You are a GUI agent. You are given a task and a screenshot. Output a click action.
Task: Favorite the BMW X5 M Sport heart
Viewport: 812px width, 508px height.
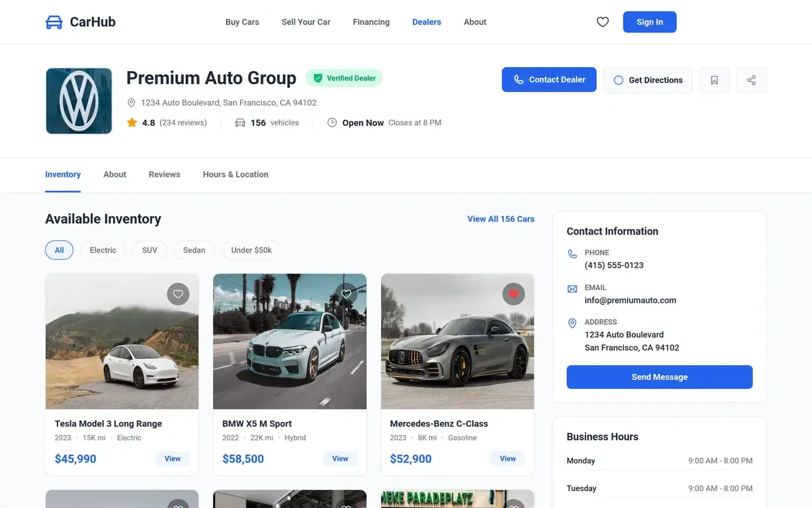346,294
